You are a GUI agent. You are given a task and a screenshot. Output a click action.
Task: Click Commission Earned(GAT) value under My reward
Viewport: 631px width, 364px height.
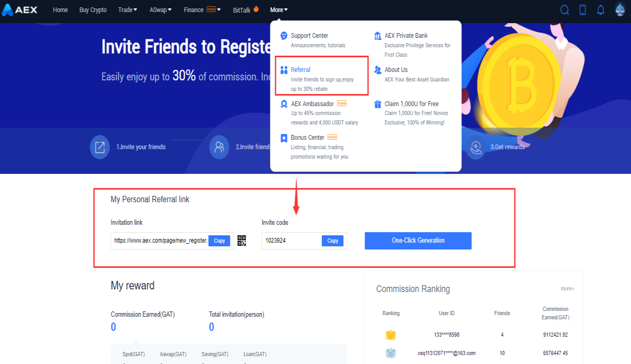click(x=113, y=327)
